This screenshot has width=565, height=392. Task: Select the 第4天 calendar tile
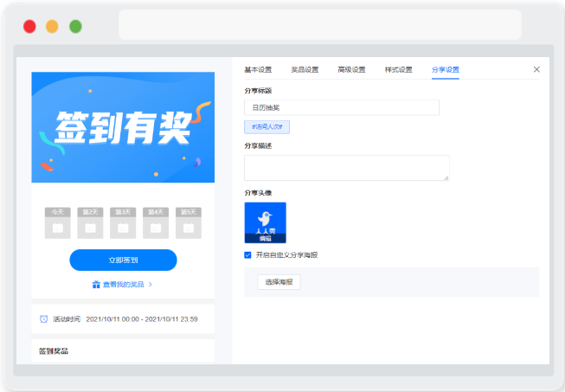pyautogui.click(x=156, y=222)
